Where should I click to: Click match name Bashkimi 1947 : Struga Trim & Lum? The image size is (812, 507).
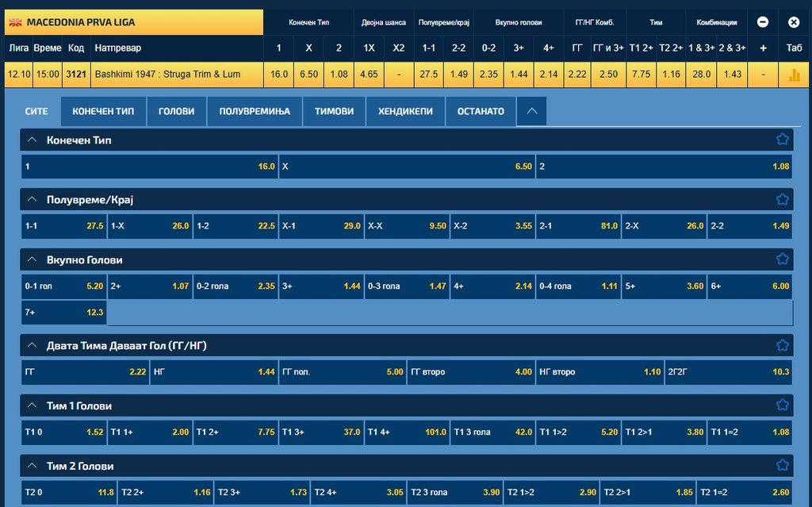tap(168, 74)
